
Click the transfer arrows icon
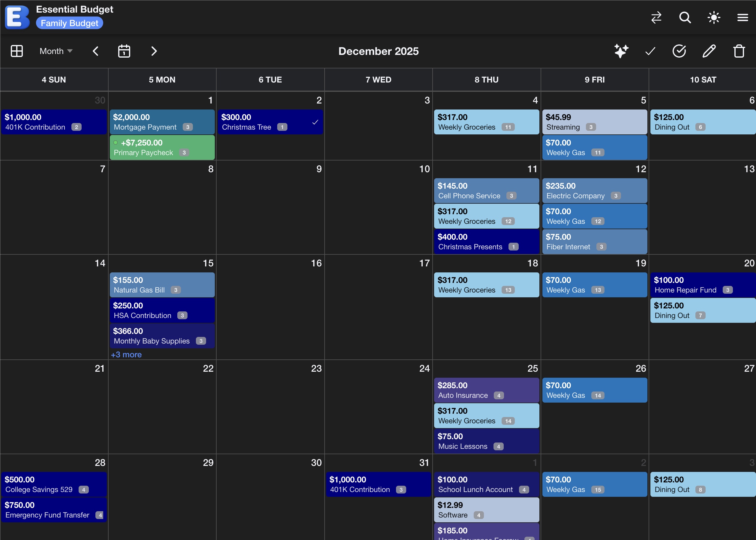click(656, 17)
